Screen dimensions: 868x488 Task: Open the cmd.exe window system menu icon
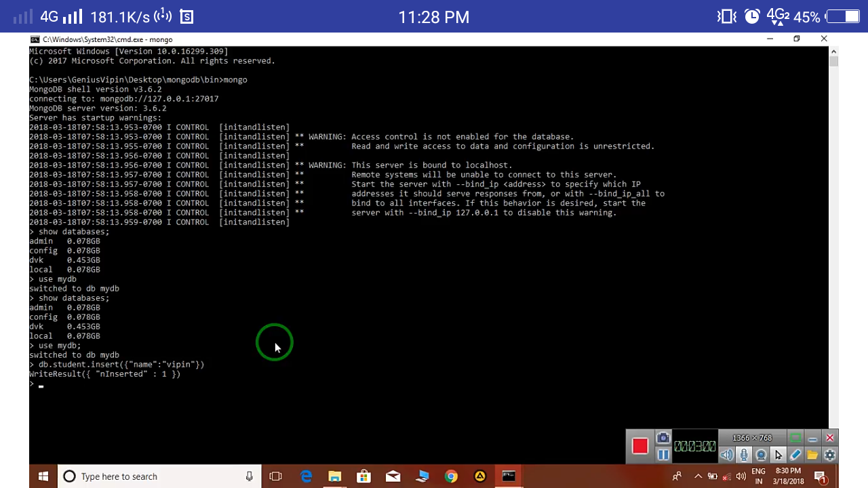35,39
